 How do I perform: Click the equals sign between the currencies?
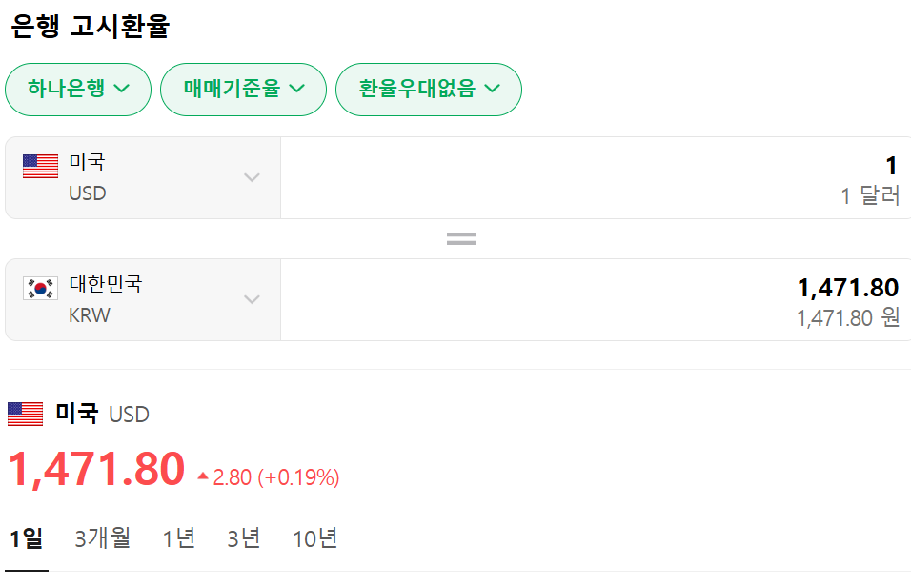(460, 238)
